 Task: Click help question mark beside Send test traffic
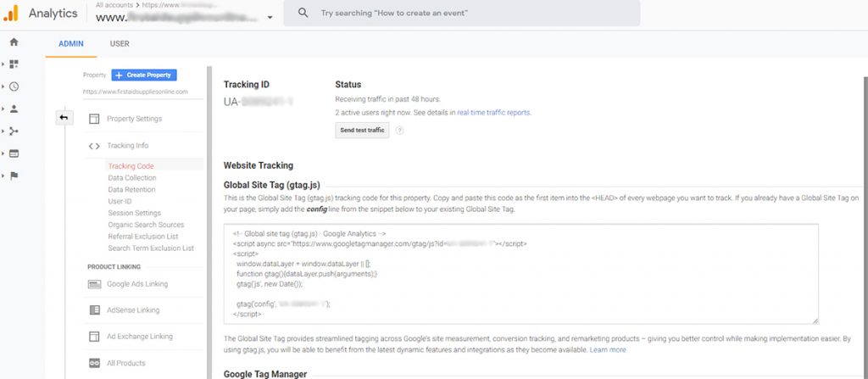point(400,131)
